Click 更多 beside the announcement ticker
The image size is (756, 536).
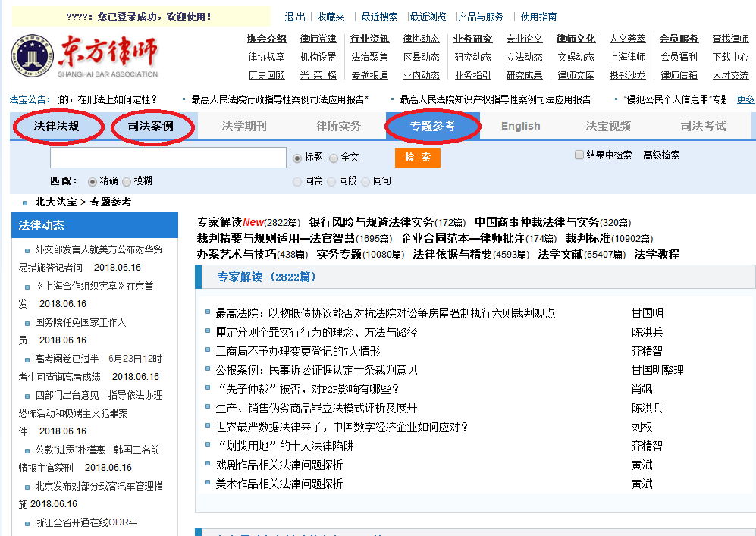(745, 99)
